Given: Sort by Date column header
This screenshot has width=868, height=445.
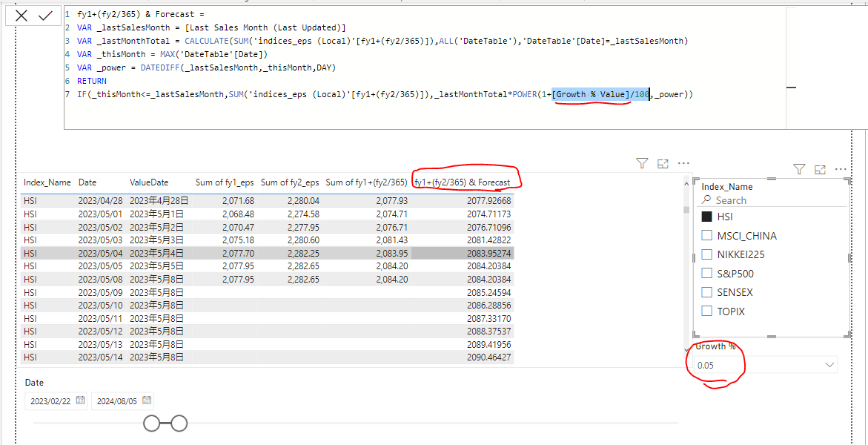Looking at the screenshot, I should coord(87,182).
